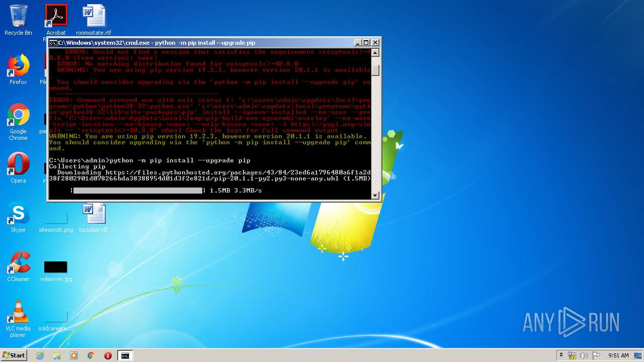Open the volume tray icon
Screen dimensions: 644x362
pyautogui.click(x=584, y=355)
